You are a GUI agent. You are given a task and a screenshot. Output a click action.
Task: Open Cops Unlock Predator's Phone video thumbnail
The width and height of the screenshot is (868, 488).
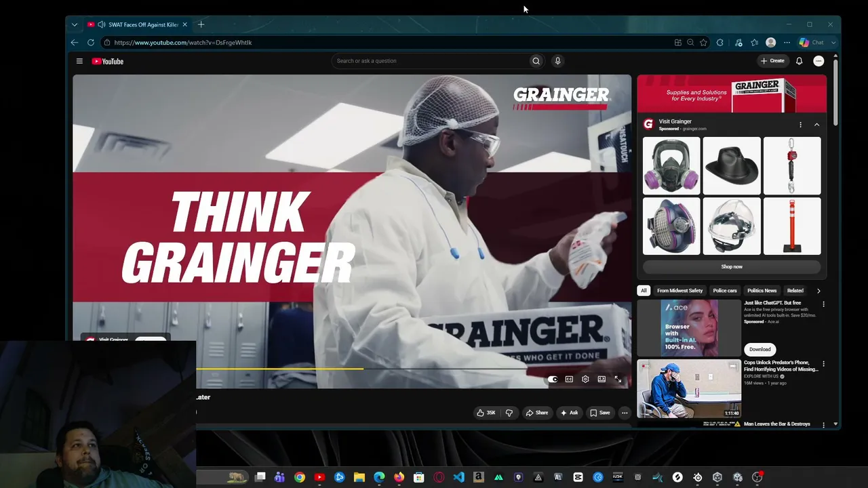coord(689,388)
